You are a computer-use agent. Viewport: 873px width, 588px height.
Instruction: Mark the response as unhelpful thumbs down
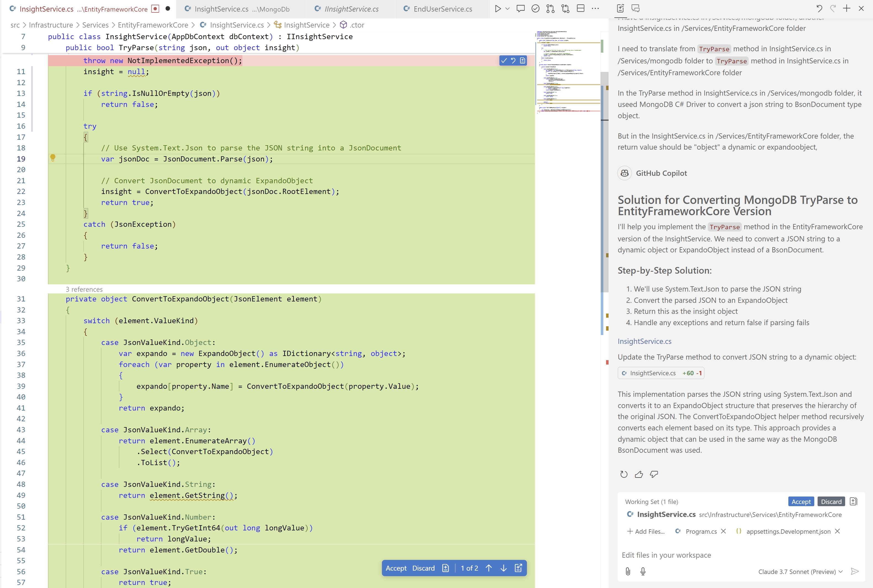coord(654,474)
